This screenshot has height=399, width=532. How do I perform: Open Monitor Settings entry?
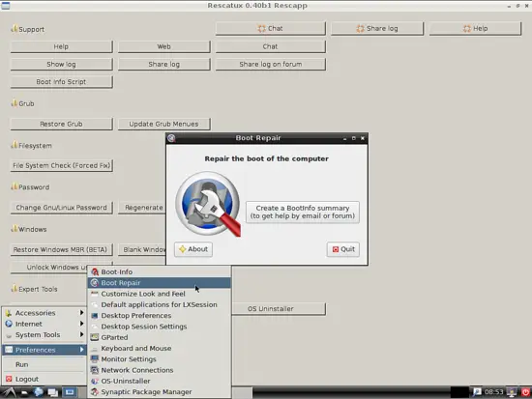(x=160, y=359)
